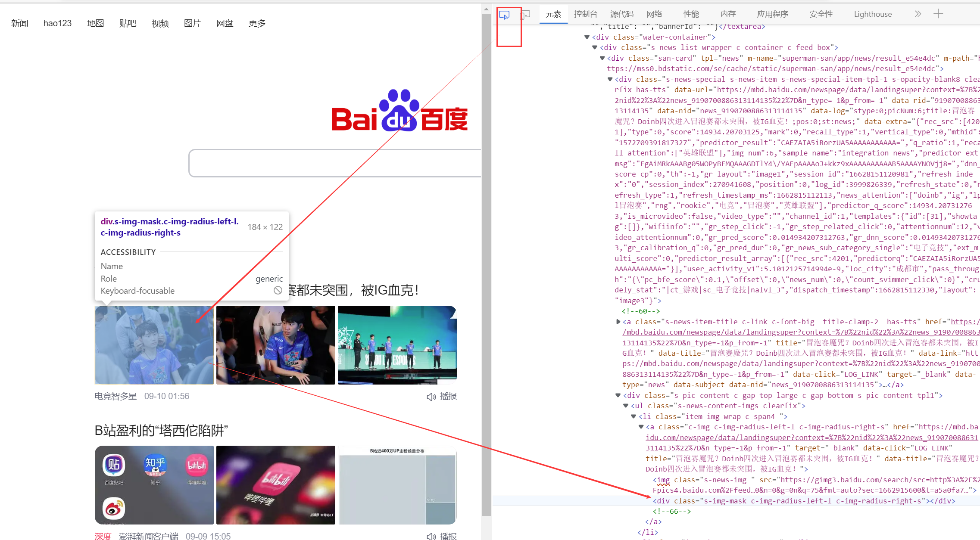Open the 更多 navigation link
This screenshot has height=540, width=980.
[257, 23]
